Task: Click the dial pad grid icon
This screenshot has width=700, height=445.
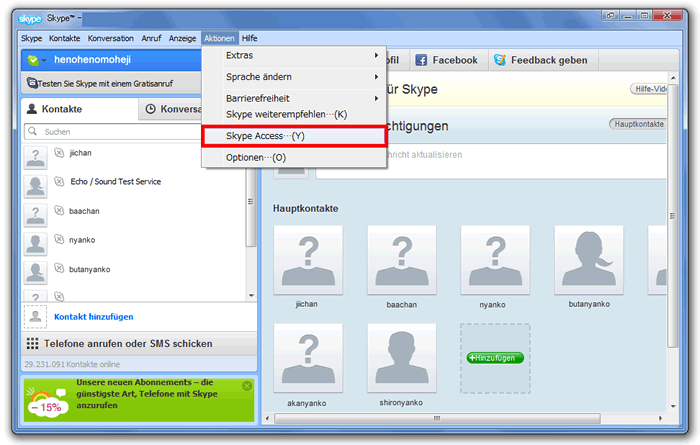Action: pyautogui.click(x=32, y=343)
